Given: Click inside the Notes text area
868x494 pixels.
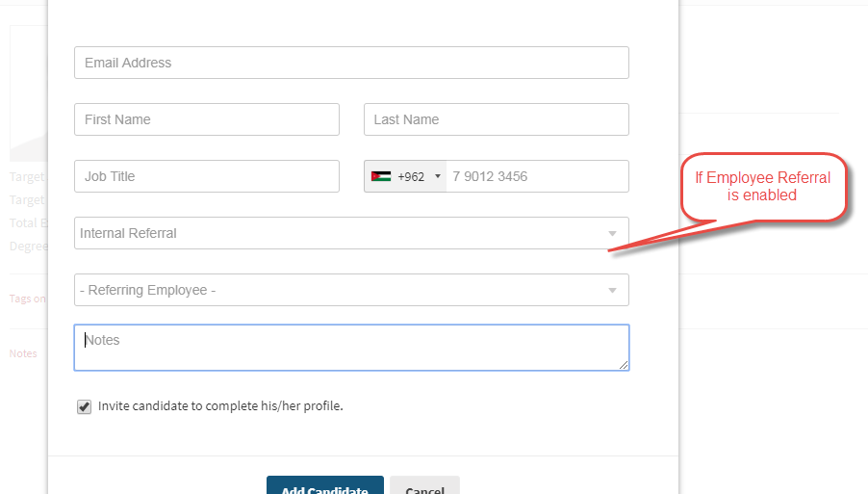Looking at the screenshot, I should click(x=351, y=348).
